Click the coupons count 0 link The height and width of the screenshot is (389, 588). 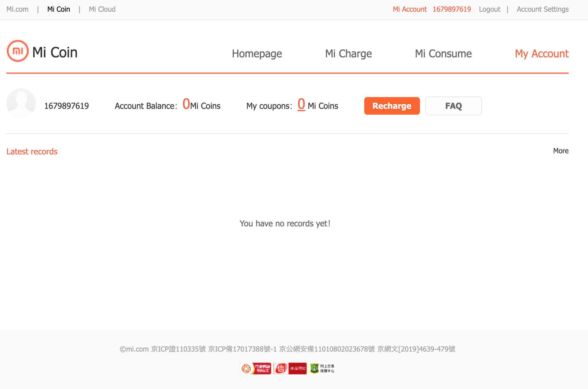[x=301, y=104]
